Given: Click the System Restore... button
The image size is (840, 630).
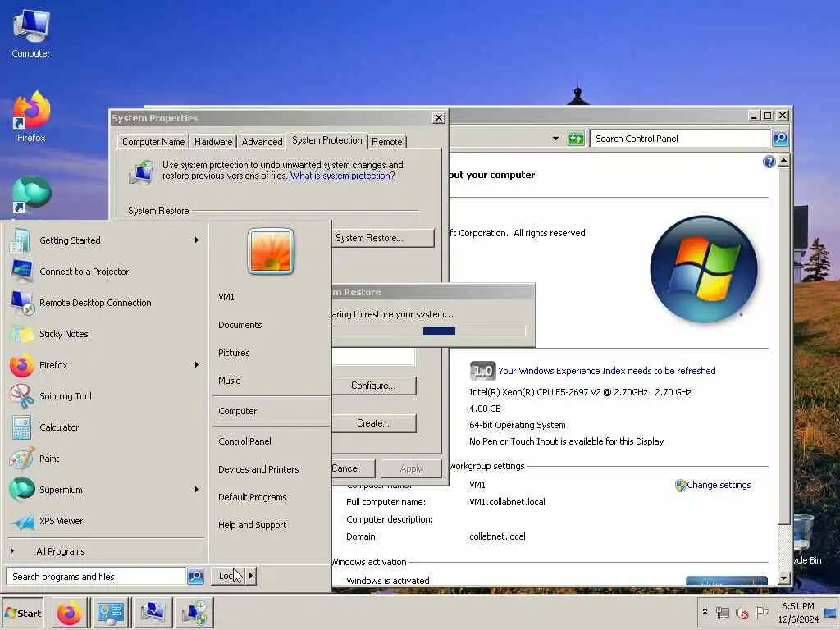Looking at the screenshot, I should pyautogui.click(x=383, y=238).
